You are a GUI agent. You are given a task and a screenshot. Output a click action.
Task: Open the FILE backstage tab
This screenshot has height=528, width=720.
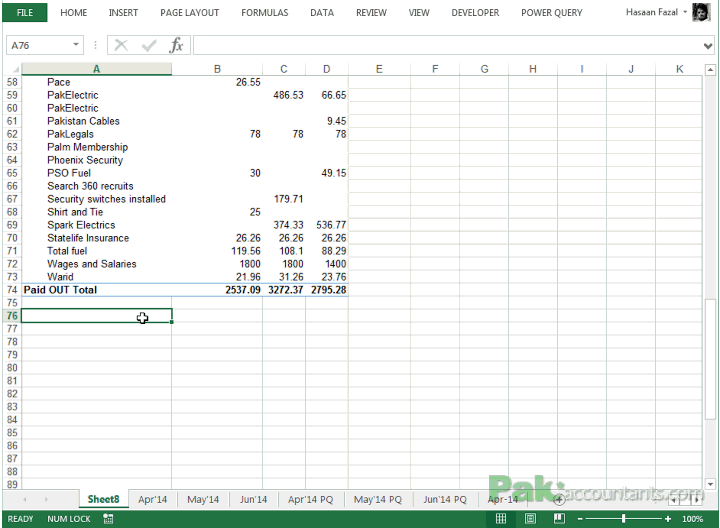pos(25,12)
